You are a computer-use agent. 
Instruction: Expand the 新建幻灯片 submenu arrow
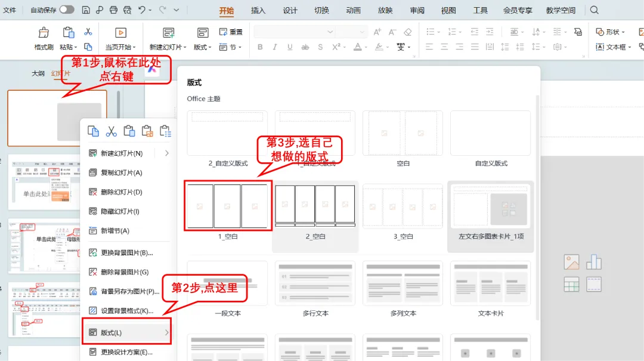[x=167, y=153]
